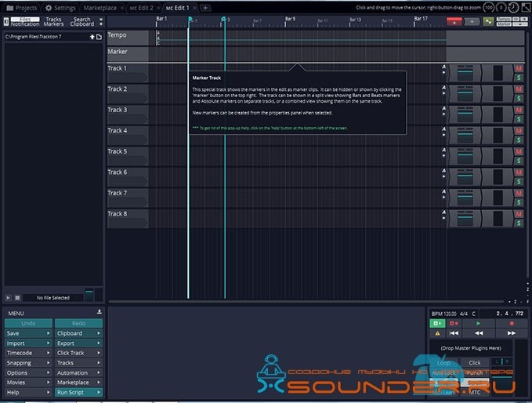Return to start with skip-back button
Image resolution: width=532 pixels, height=403 pixels.
coord(454,333)
